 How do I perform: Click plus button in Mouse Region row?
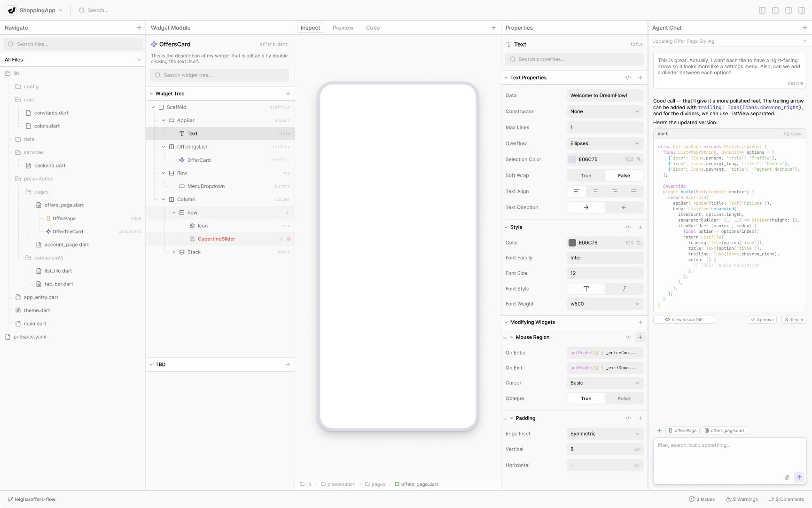pos(640,337)
